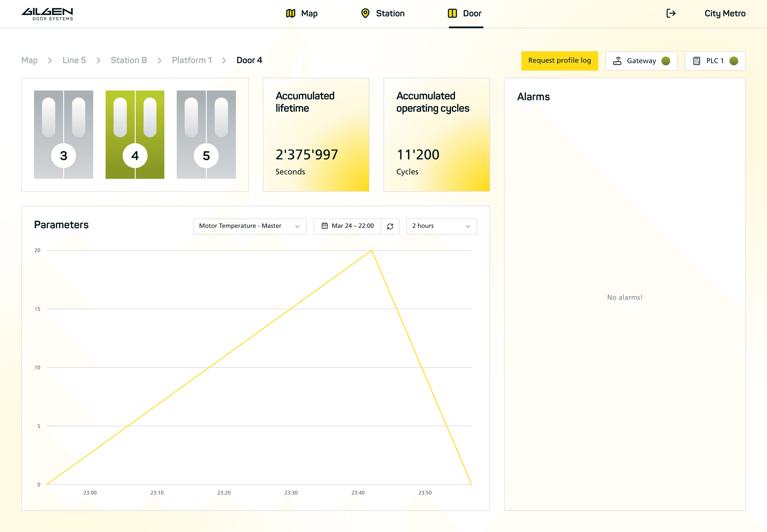
Task: Click the 2'375'997 seconds value
Action: click(x=307, y=155)
